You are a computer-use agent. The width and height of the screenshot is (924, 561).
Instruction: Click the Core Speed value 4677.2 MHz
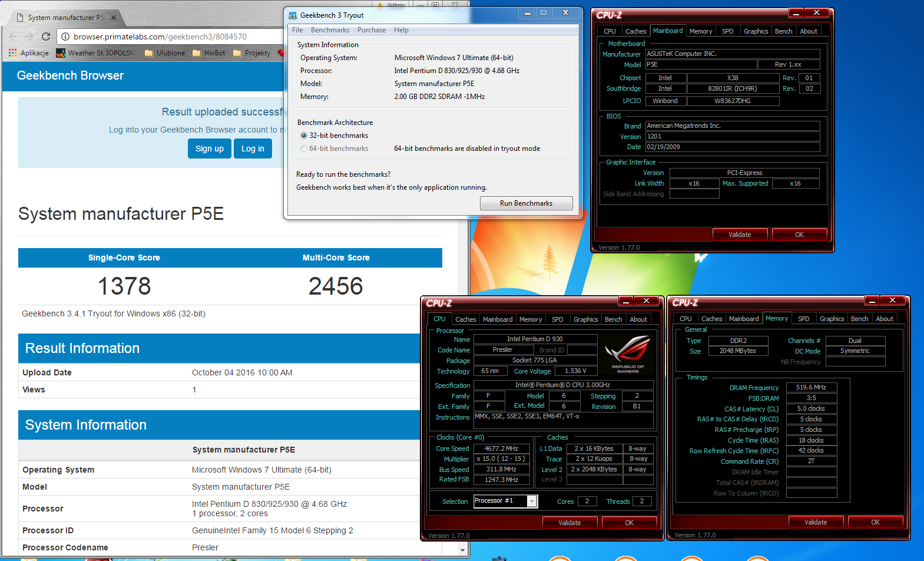coord(501,448)
